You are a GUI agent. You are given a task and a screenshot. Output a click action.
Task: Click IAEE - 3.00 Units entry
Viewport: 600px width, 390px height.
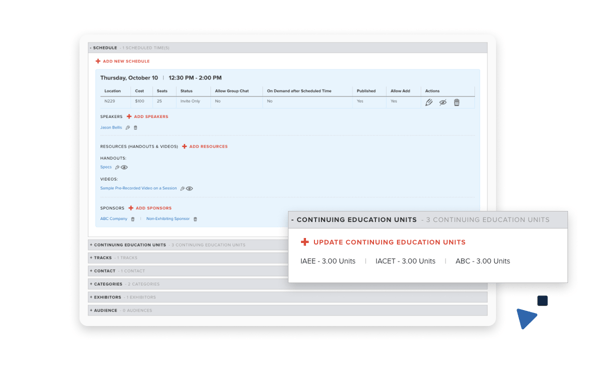coord(328,261)
